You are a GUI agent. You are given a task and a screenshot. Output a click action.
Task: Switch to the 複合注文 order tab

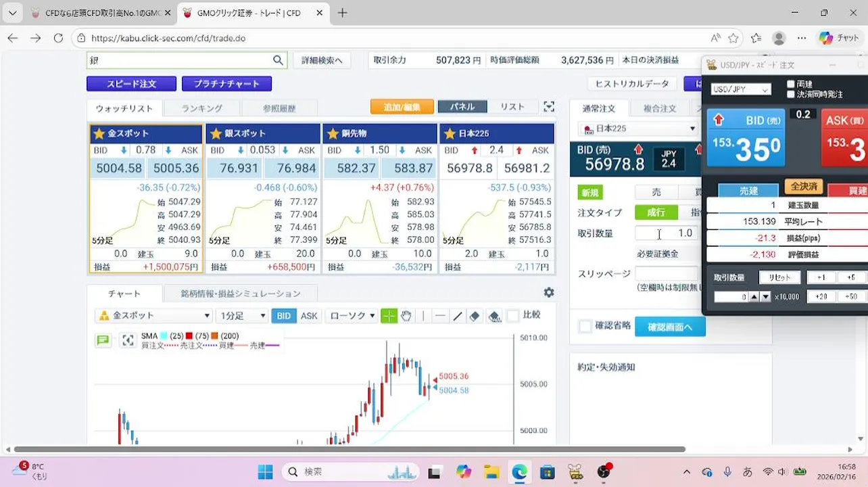click(x=660, y=108)
